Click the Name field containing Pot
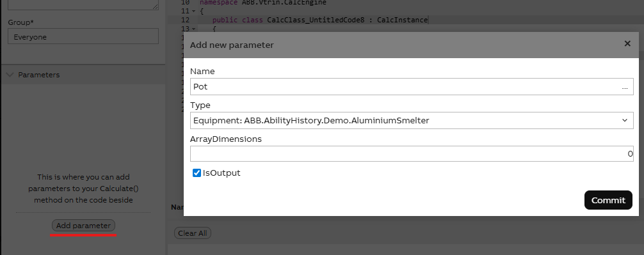The width and height of the screenshot is (644, 255). 412,86
